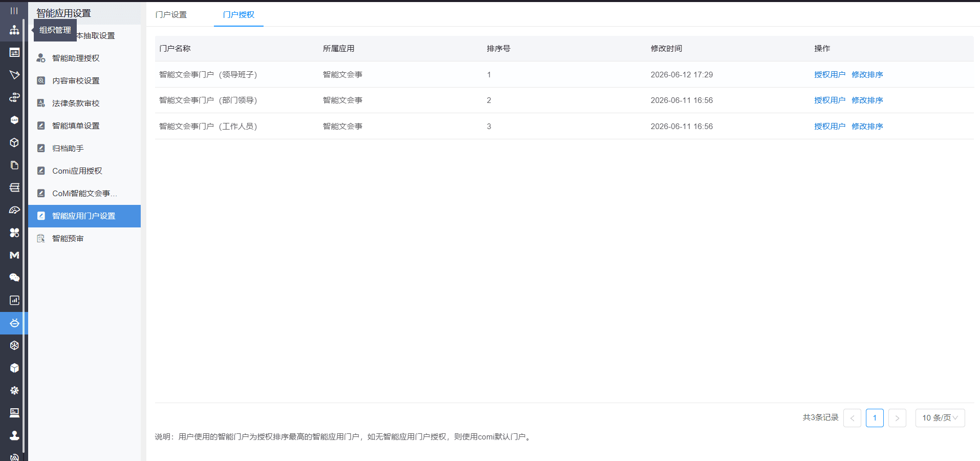Click sort number 2 in 部门领导 row
This screenshot has width=980, height=461.
coord(489,100)
